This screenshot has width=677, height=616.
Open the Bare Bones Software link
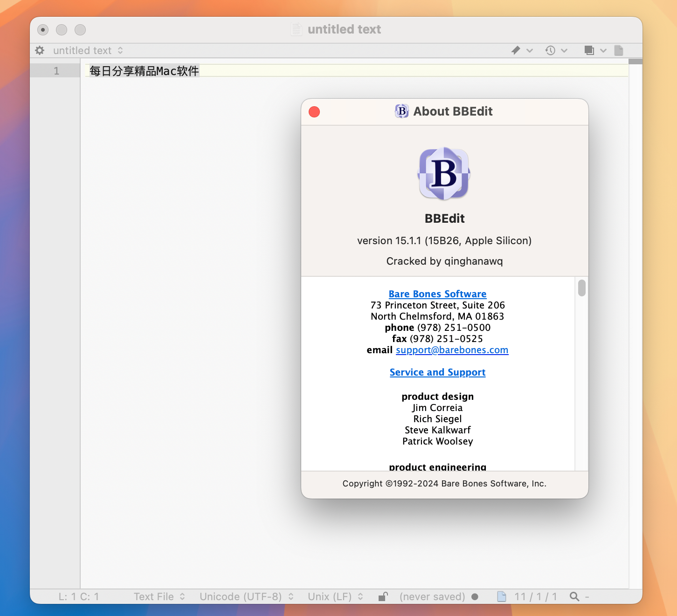pos(437,294)
